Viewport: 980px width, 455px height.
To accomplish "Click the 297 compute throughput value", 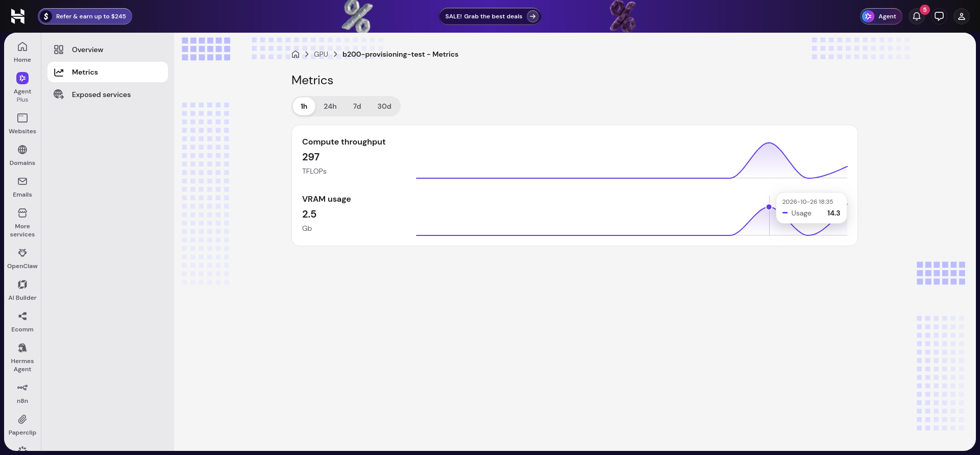I will 311,157.
